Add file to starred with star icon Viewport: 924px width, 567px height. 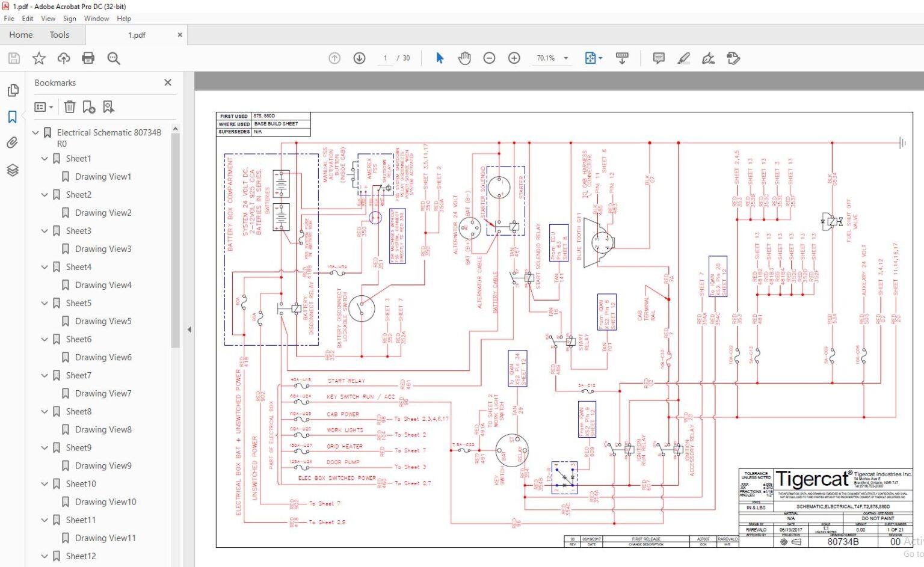[39, 58]
